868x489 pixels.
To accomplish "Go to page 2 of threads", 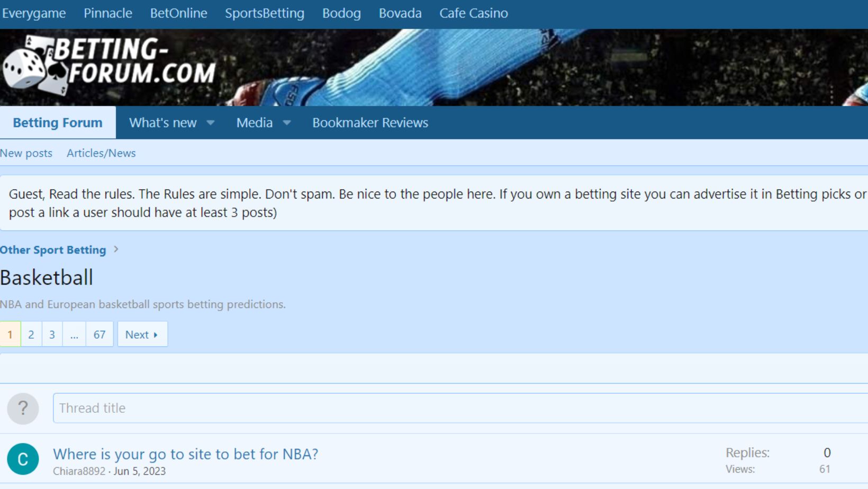I will (31, 334).
